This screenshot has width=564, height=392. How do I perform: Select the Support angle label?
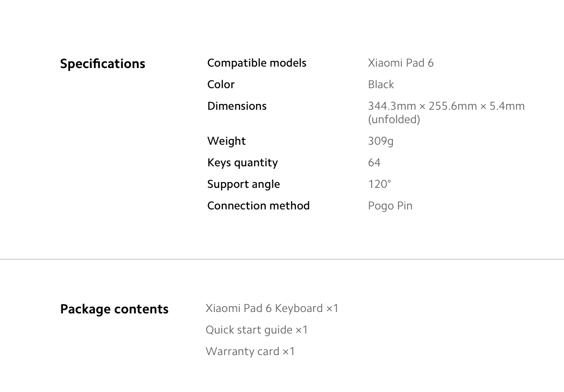(244, 184)
